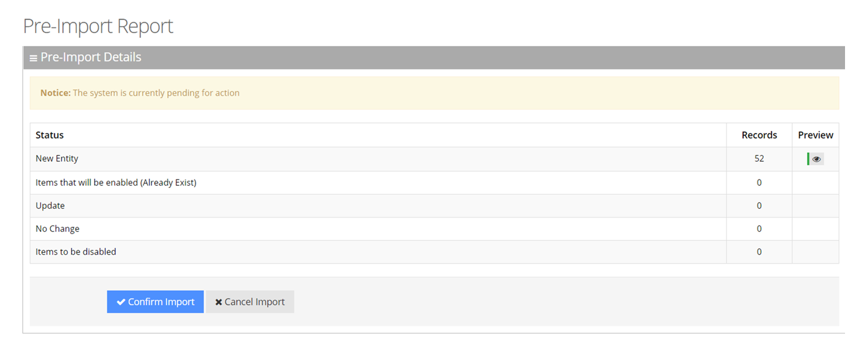Screen dimensions: 868x343
Task: Click the Preview column header
Action: tap(815, 135)
